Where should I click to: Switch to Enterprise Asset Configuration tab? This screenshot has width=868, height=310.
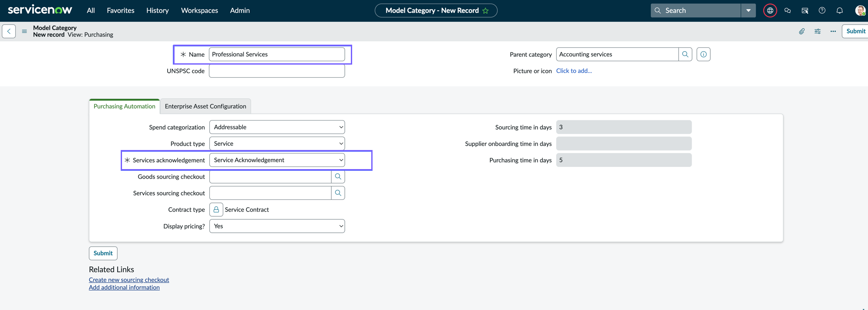(205, 106)
